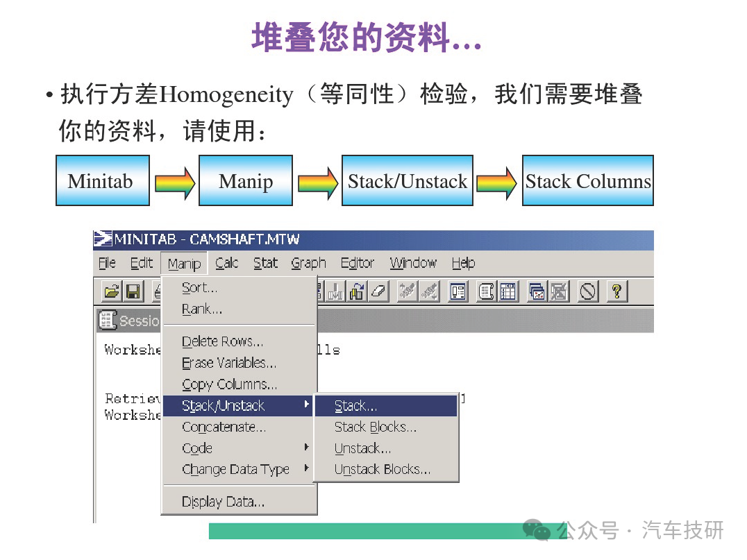Click the first brush find icon
This screenshot has width=747, height=560.
(408, 291)
